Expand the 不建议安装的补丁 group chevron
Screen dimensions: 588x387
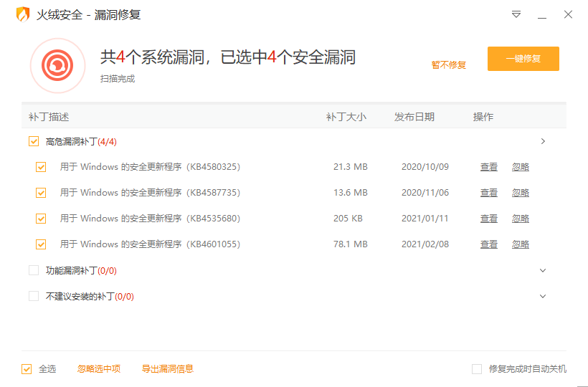(543, 296)
